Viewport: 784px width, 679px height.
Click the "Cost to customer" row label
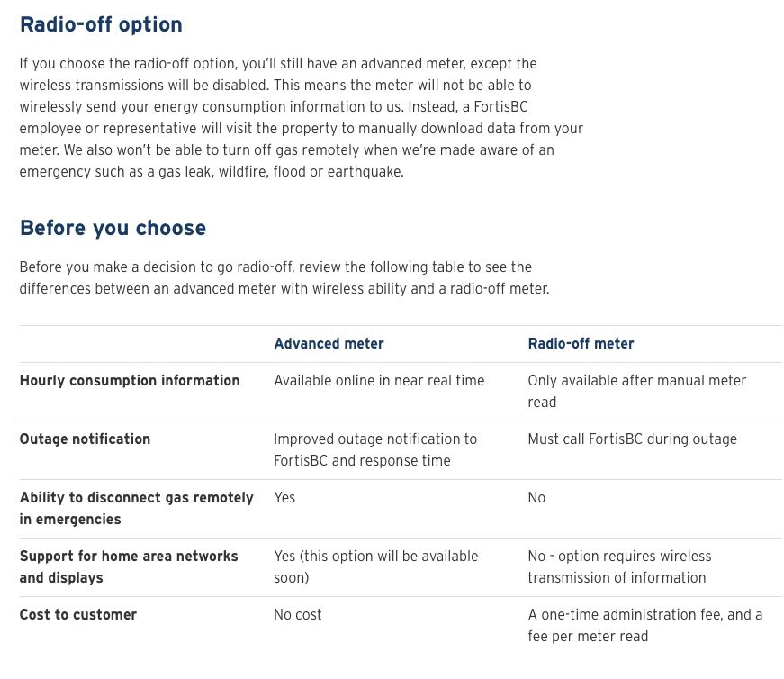coord(78,615)
